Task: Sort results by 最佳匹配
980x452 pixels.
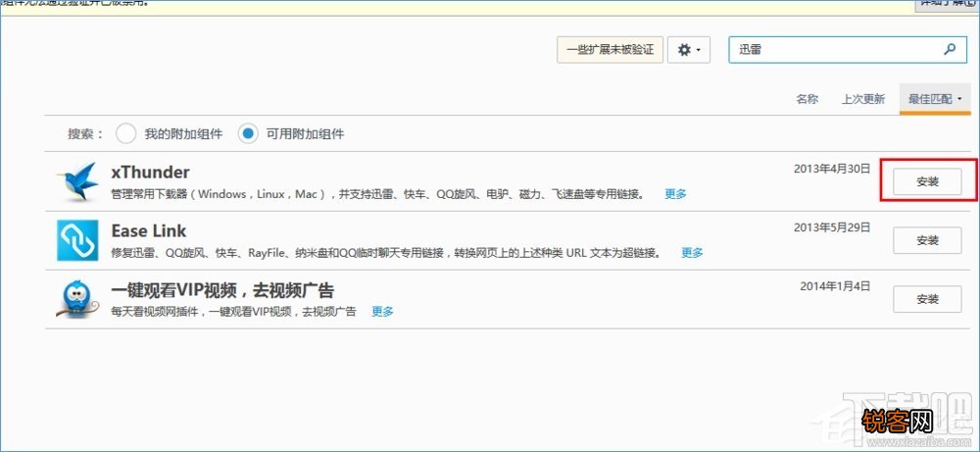Action: (934, 99)
